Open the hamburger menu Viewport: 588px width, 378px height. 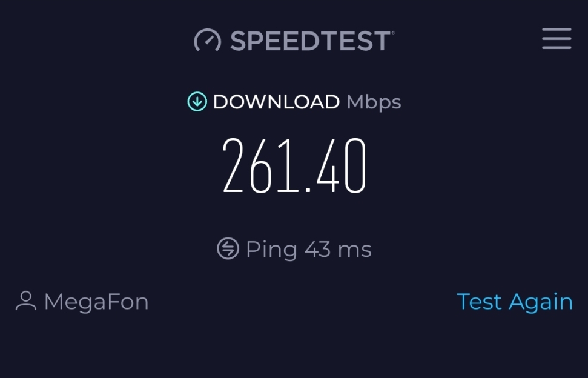click(557, 39)
